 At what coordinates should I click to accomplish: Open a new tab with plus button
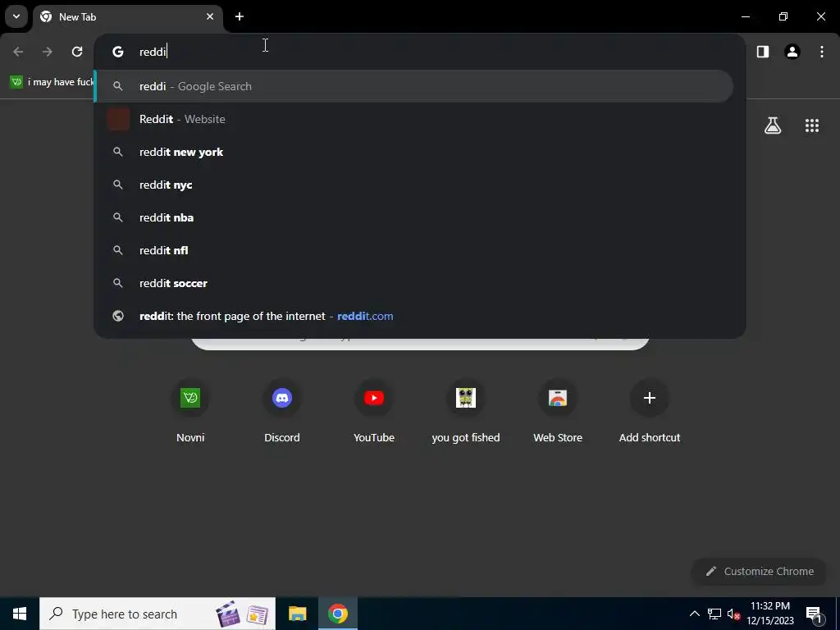pyautogui.click(x=240, y=16)
